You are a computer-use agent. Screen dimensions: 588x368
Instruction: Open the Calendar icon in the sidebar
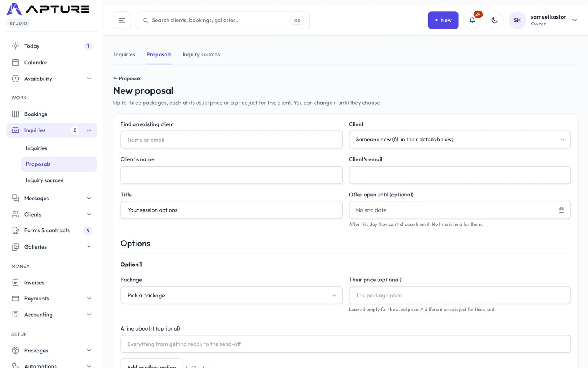click(x=16, y=62)
